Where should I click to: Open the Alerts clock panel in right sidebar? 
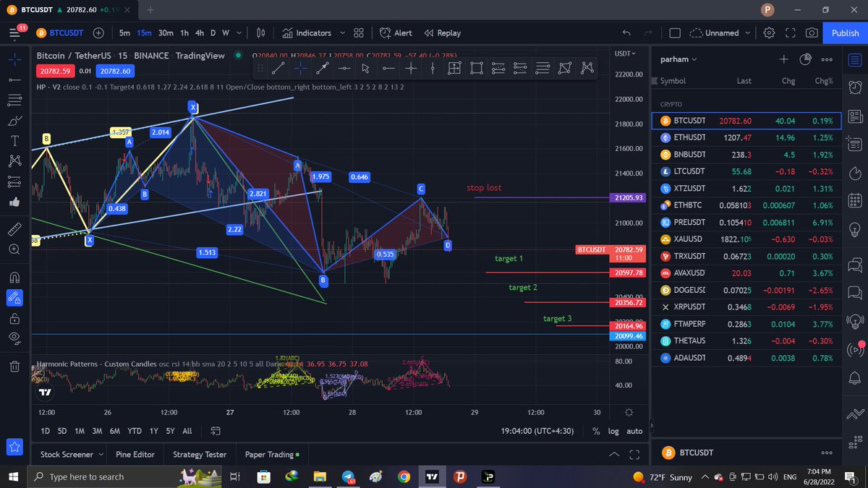854,86
